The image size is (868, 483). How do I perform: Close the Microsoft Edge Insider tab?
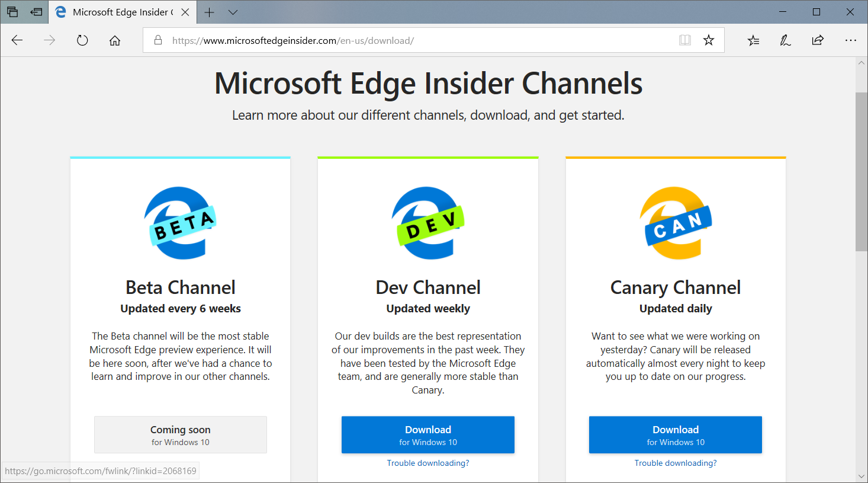pyautogui.click(x=185, y=12)
